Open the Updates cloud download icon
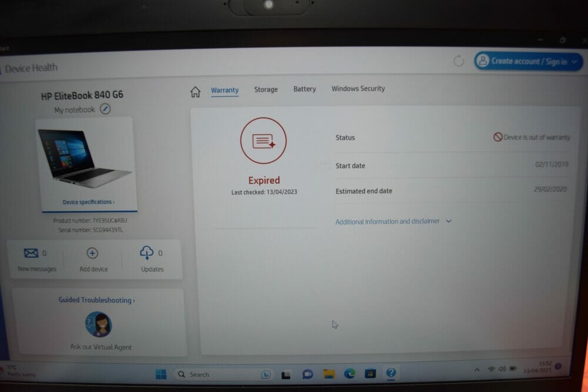This screenshot has width=588, height=392. [x=146, y=253]
